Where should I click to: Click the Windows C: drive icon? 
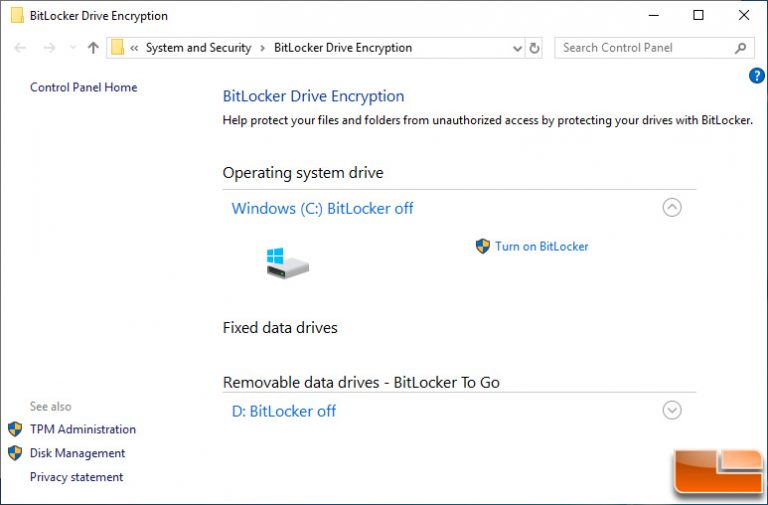288,263
